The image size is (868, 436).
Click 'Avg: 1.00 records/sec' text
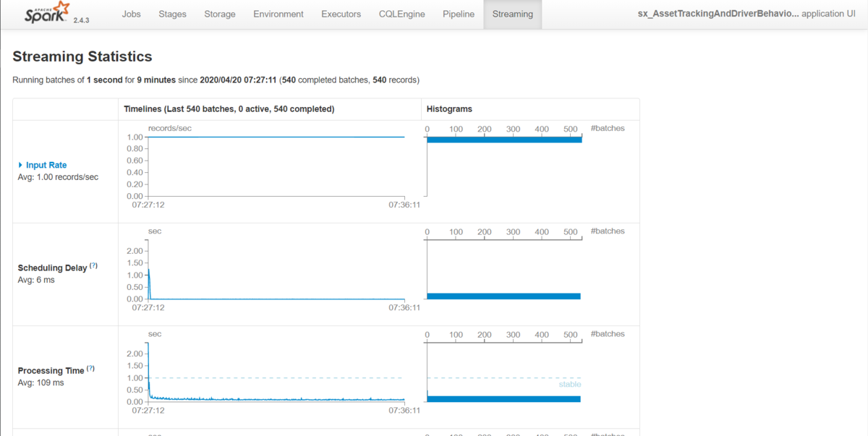point(58,176)
